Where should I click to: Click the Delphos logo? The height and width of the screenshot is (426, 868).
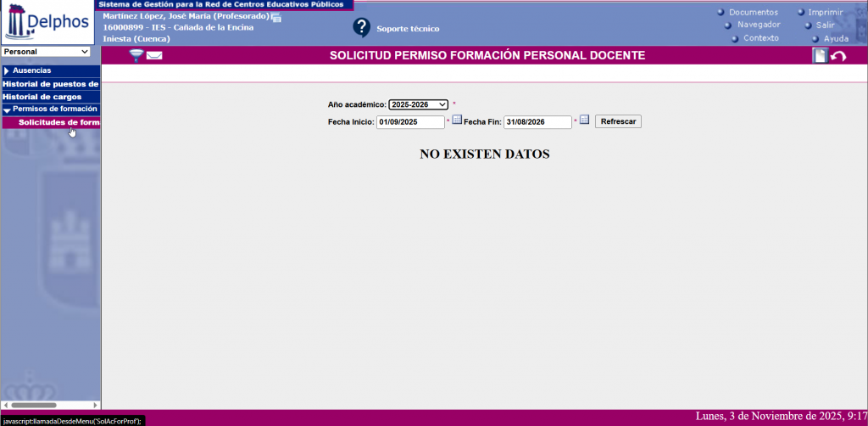point(49,22)
